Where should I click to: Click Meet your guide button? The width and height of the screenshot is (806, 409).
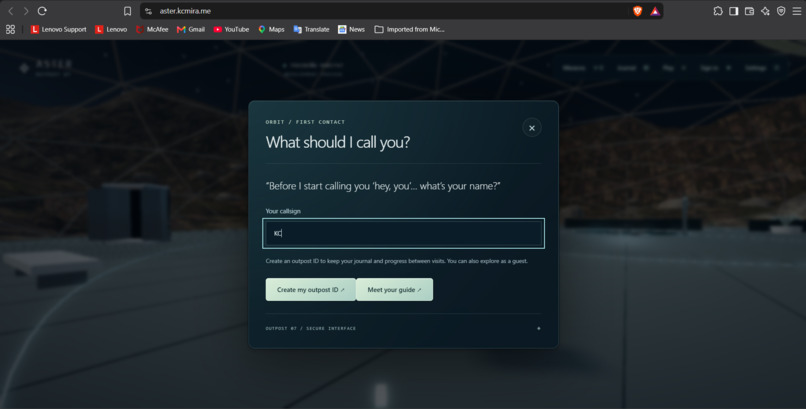(394, 290)
